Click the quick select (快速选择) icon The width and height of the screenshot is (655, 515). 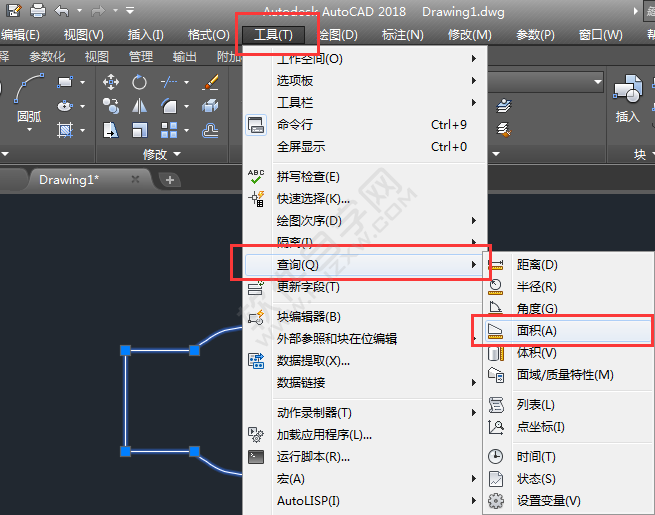(256, 199)
